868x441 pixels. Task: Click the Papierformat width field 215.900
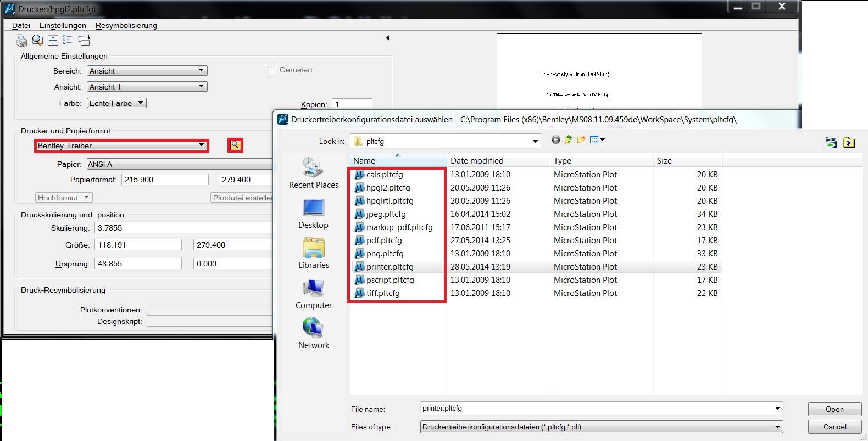tap(165, 180)
